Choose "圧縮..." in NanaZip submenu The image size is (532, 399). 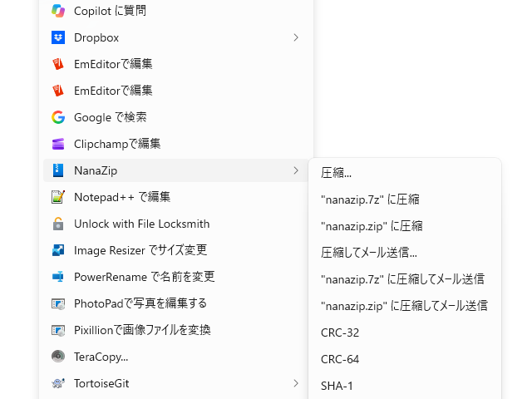tap(405, 173)
